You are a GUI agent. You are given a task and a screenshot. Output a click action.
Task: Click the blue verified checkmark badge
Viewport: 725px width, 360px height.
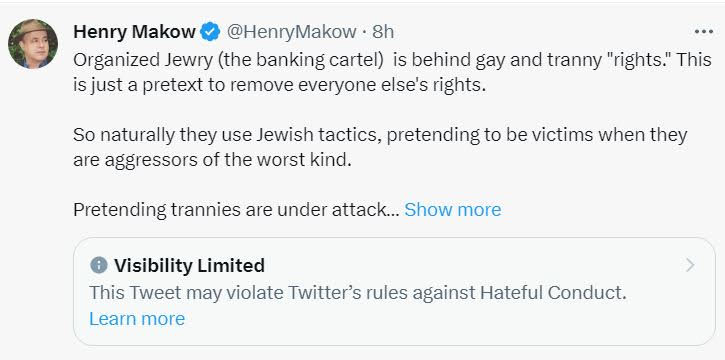pyautogui.click(x=210, y=32)
